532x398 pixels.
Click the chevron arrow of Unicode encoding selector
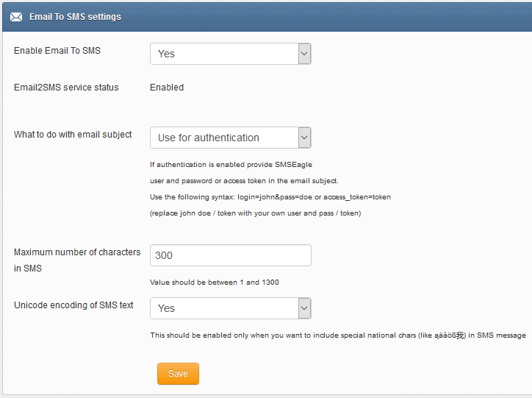point(304,308)
